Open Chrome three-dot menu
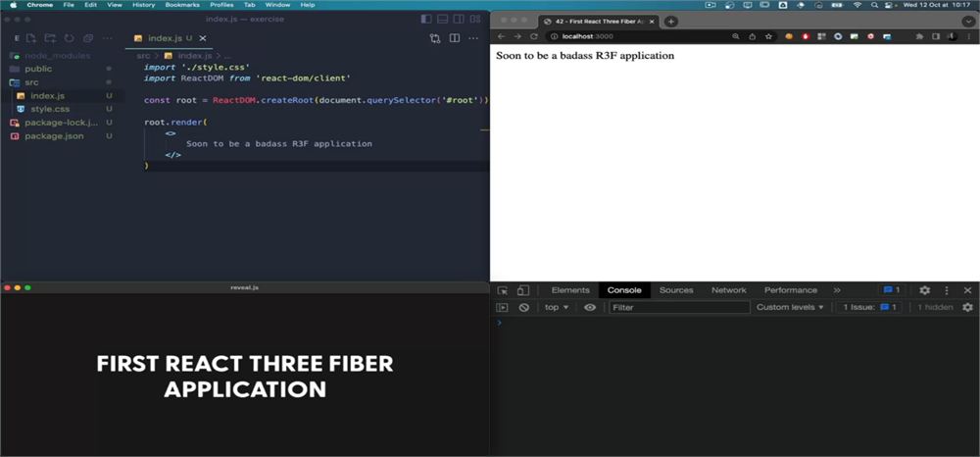Viewport: 980px width, 457px height. click(968, 36)
